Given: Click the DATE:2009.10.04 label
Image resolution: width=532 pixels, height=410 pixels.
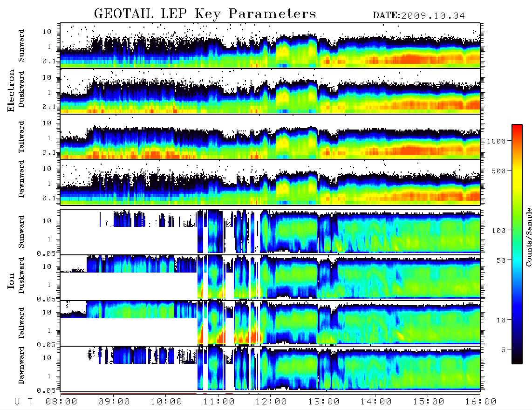Looking at the screenshot, I should (419, 16).
